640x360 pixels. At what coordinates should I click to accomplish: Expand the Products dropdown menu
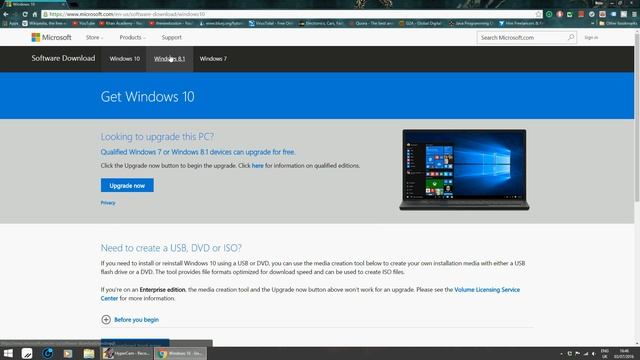(x=133, y=38)
